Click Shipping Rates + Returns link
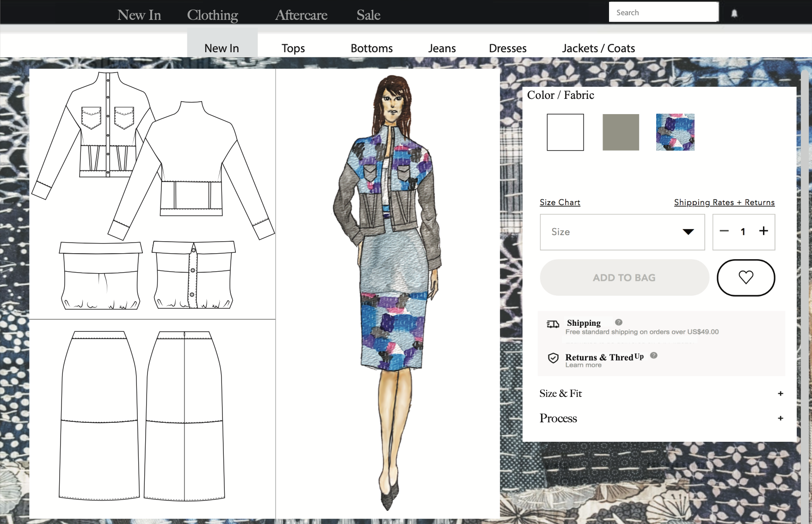This screenshot has height=524, width=812. [x=724, y=202]
